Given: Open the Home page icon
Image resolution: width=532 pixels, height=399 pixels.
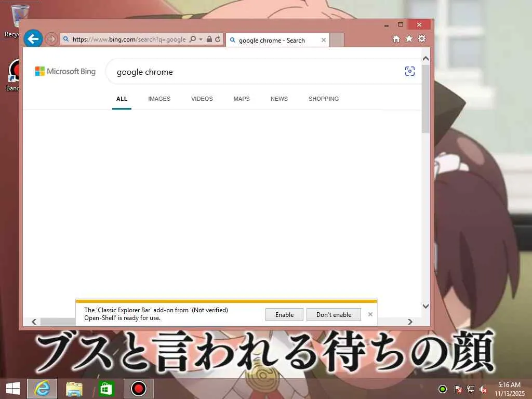Looking at the screenshot, I should click(x=396, y=38).
